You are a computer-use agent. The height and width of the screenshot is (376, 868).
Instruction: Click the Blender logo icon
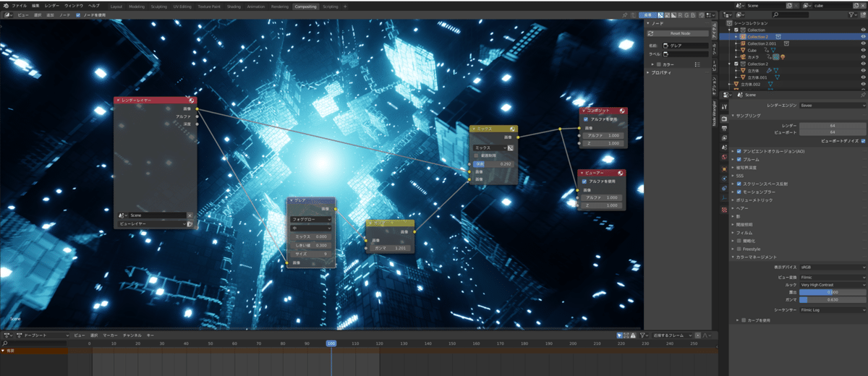(x=5, y=5)
